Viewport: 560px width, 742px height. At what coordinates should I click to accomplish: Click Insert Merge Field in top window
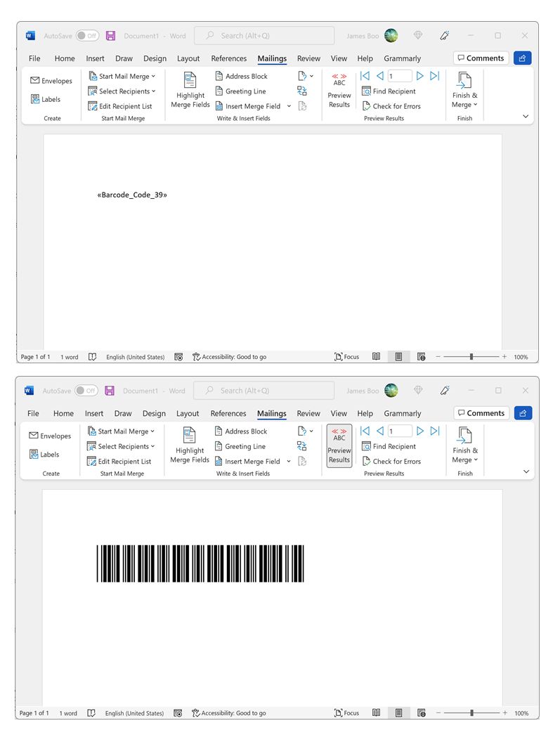248,106
